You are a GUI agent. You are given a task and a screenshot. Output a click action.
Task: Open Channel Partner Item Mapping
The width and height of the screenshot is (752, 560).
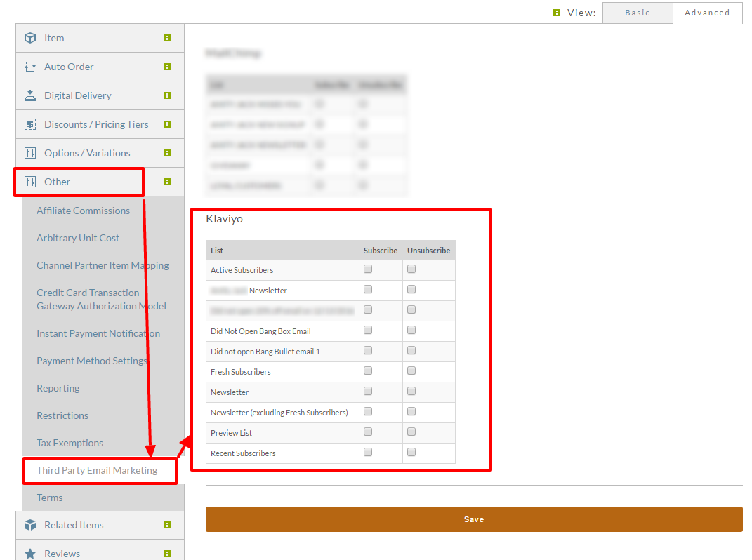(x=103, y=265)
